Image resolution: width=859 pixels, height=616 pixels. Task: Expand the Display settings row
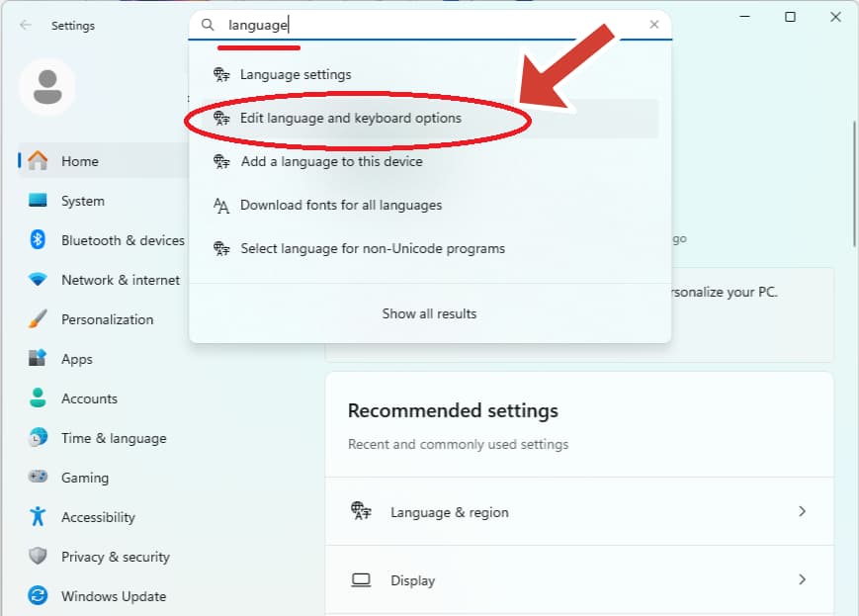pos(579,580)
